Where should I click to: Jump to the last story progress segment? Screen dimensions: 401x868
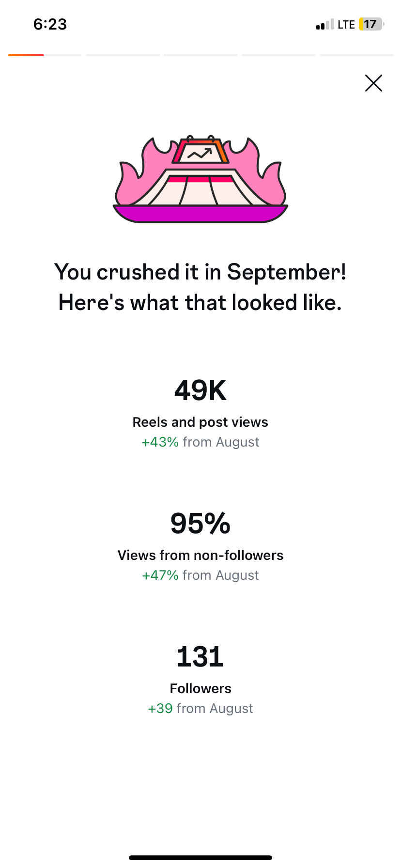[356, 55]
